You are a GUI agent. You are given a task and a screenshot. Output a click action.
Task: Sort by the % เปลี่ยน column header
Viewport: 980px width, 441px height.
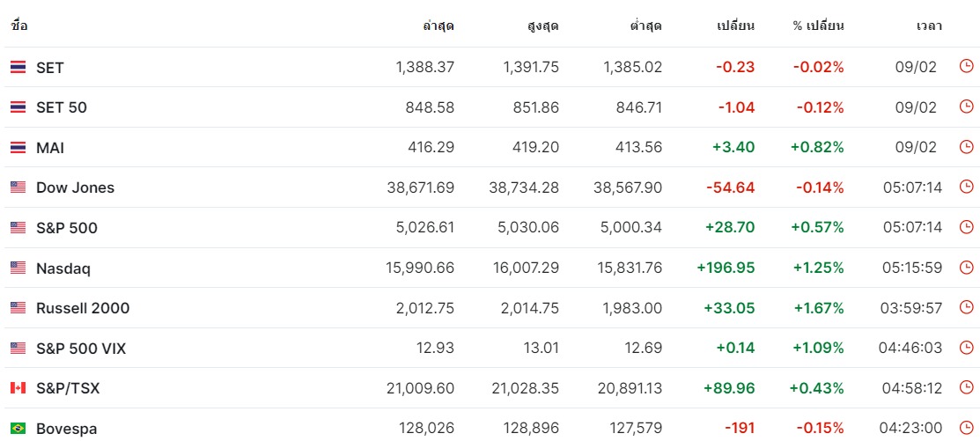(x=819, y=26)
